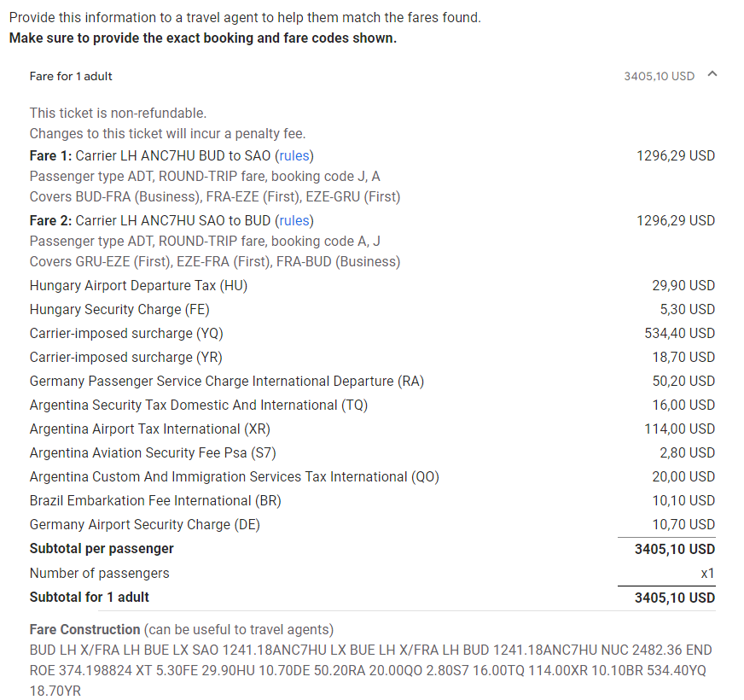Click the Subtotal for 1 adult amount
Image resolution: width=744 pixels, height=700 pixels.
[675, 598]
